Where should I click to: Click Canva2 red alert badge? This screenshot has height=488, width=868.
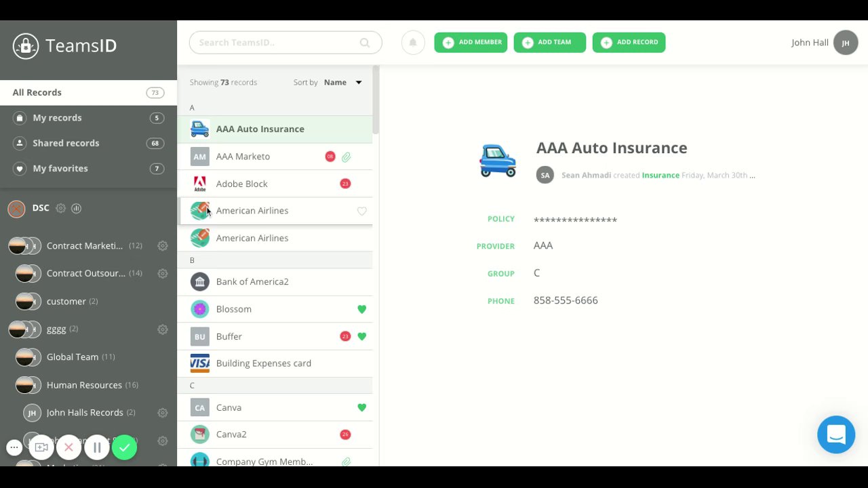coord(345,434)
